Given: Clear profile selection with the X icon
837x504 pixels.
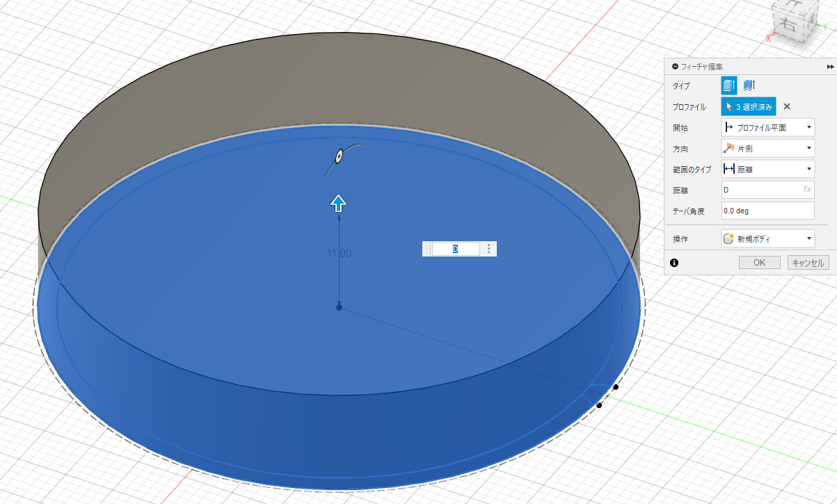Looking at the screenshot, I should 787,106.
